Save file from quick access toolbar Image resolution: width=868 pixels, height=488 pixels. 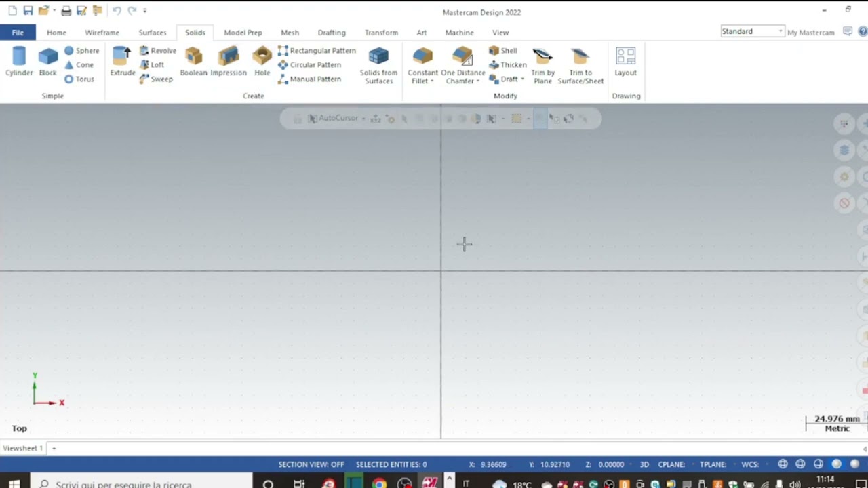pyautogui.click(x=28, y=11)
